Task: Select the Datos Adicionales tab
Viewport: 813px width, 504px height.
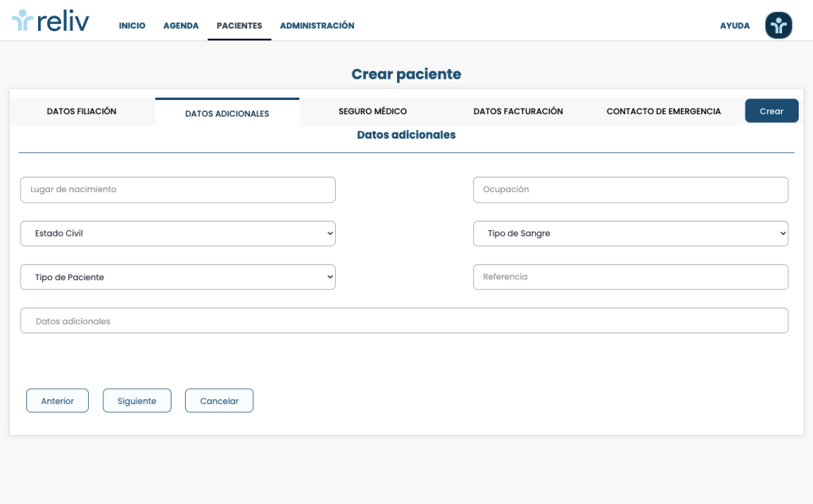Action: tap(227, 113)
